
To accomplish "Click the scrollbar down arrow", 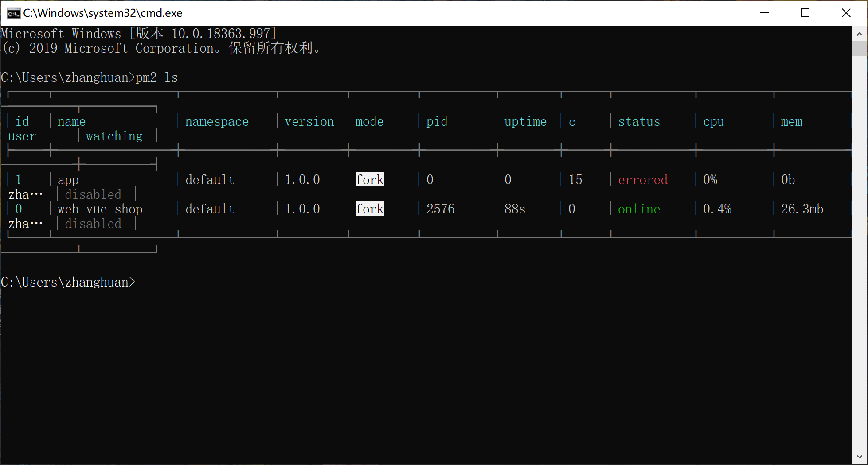I will [x=860, y=457].
